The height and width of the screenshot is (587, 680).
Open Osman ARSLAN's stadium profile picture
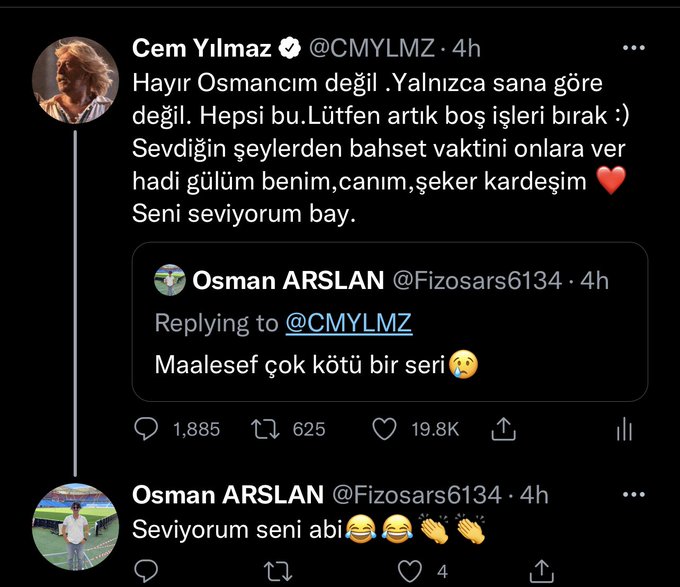click(x=76, y=529)
